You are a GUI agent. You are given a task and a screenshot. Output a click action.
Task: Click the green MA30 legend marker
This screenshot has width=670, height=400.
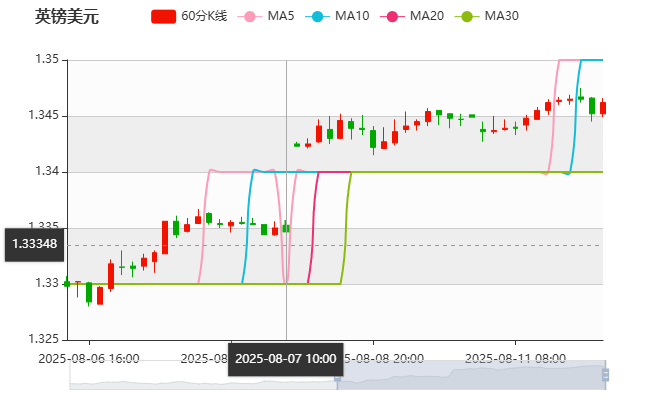tap(466, 16)
